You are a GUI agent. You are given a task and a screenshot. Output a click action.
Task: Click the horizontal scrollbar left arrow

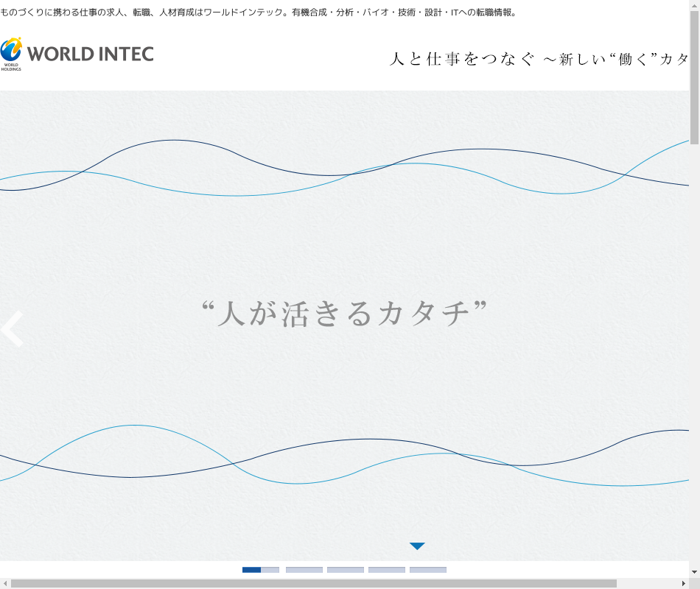click(x=5, y=583)
